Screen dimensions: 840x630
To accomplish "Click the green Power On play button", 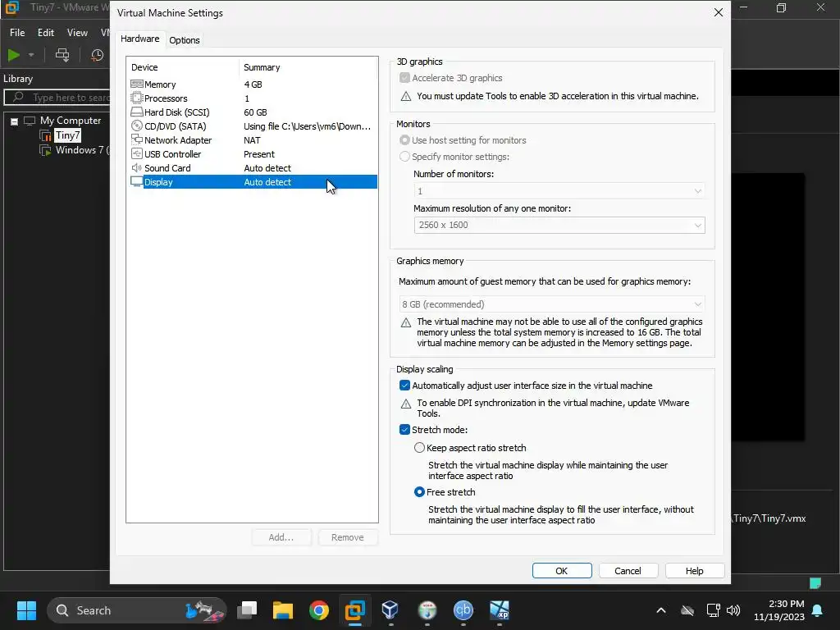I will point(14,55).
